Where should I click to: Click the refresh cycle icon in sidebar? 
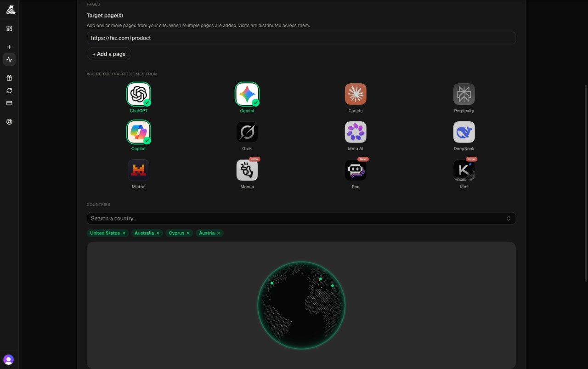[x=9, y=91]
